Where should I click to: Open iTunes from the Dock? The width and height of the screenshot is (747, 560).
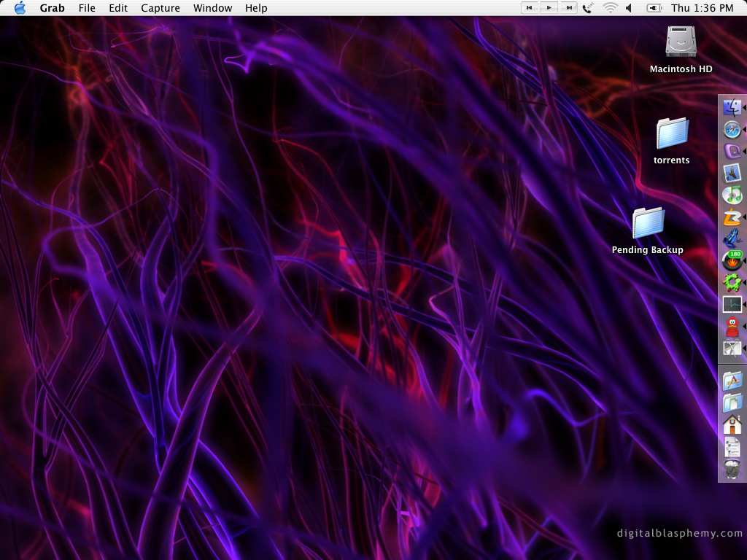[732, 195]
